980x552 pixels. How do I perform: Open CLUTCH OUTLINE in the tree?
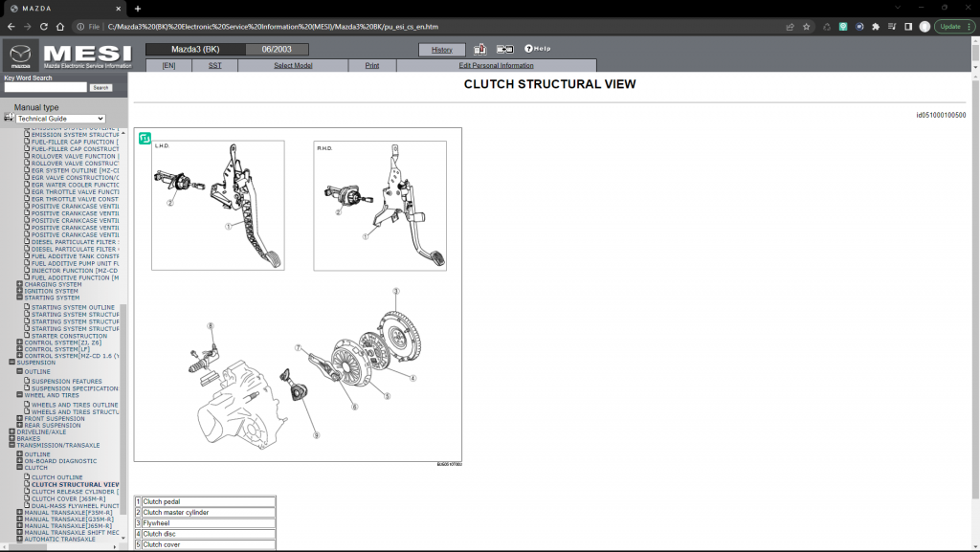pyautogui.click(x=56, y=477)
